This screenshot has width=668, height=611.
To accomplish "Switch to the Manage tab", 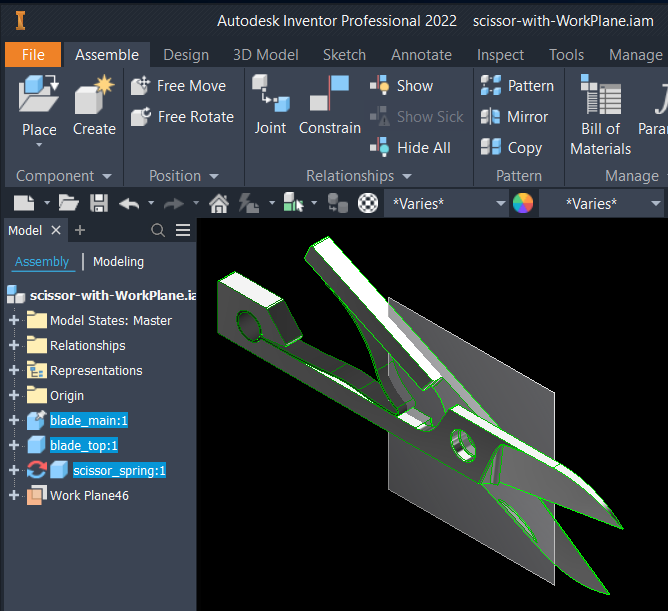I will coord(636,55).
